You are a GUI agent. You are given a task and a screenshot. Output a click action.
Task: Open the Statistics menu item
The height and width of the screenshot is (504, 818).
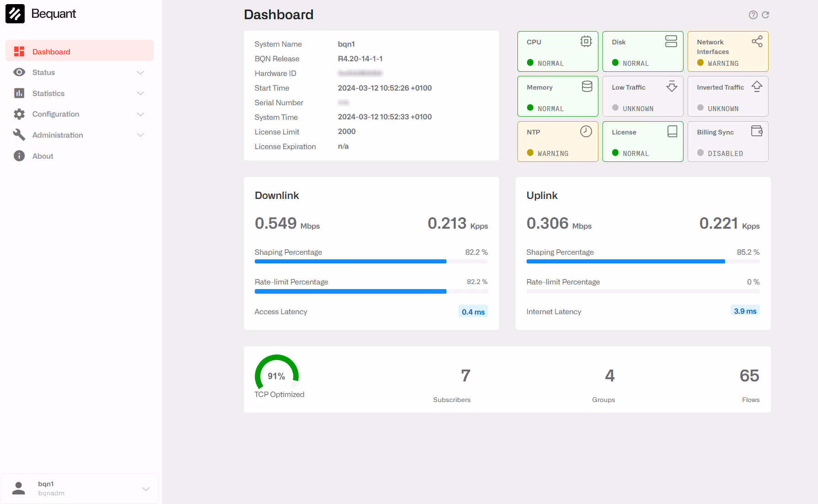80,93
